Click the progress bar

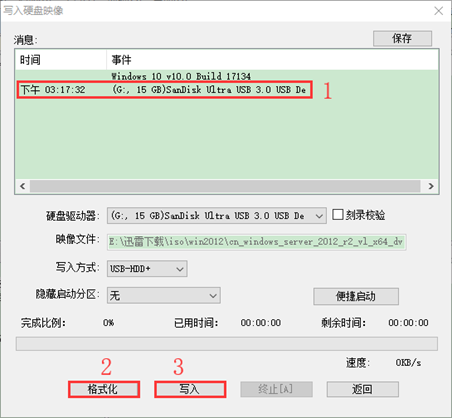coord(227,344)
